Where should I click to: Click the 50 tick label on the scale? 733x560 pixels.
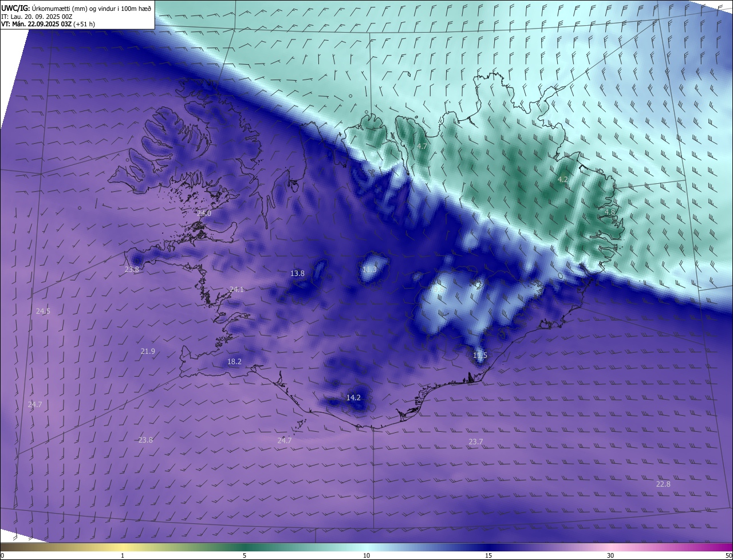point(728,555)
